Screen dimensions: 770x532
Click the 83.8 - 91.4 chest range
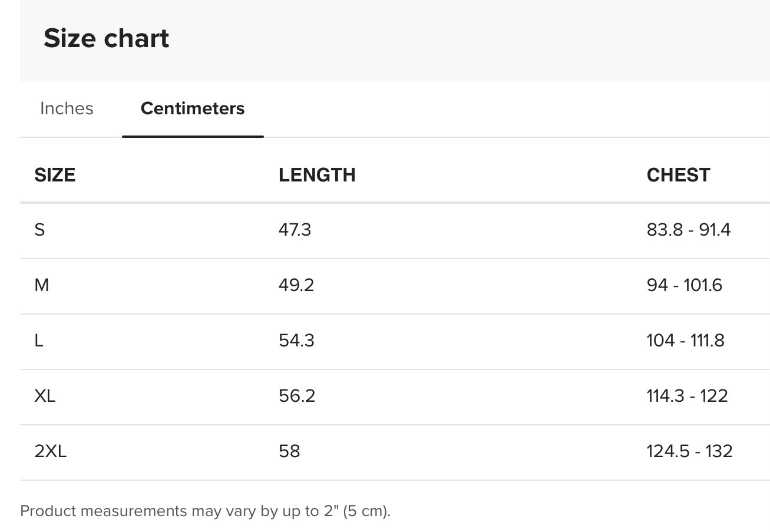(688, 229)
